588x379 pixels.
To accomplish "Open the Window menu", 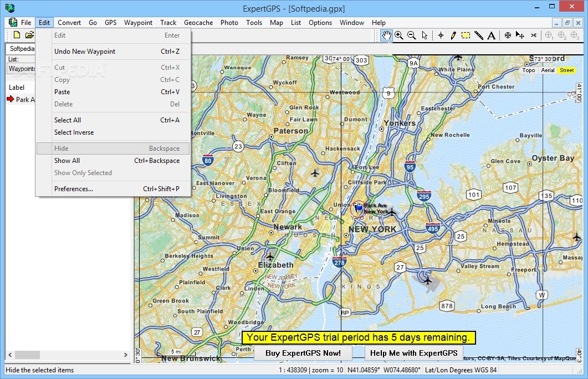I will pyautogui.click(x=352, y=23).
